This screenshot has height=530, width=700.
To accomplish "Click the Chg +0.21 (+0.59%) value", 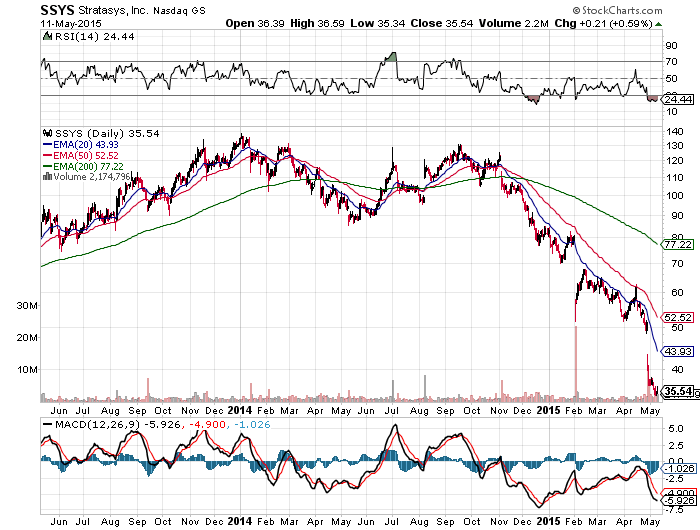I will tap(604, 23).
